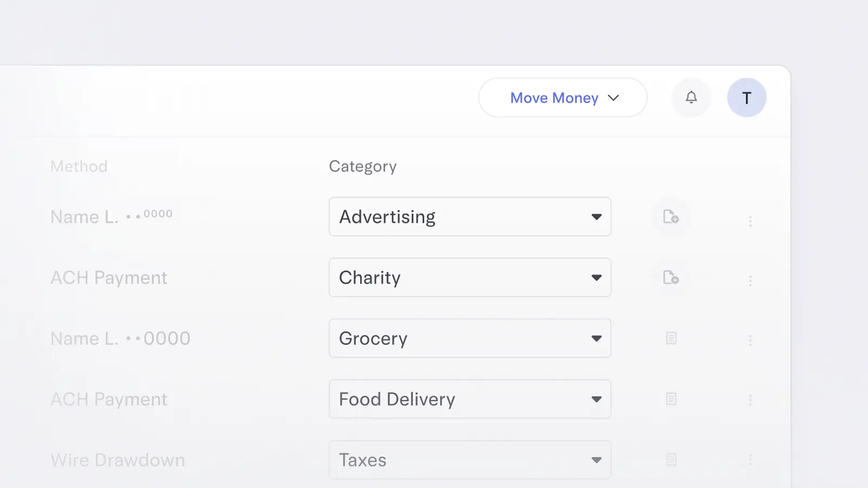Open the three-dot menu on the Grocery row
The height and width of the screenshot is (488, 868).
coord(751,341)
